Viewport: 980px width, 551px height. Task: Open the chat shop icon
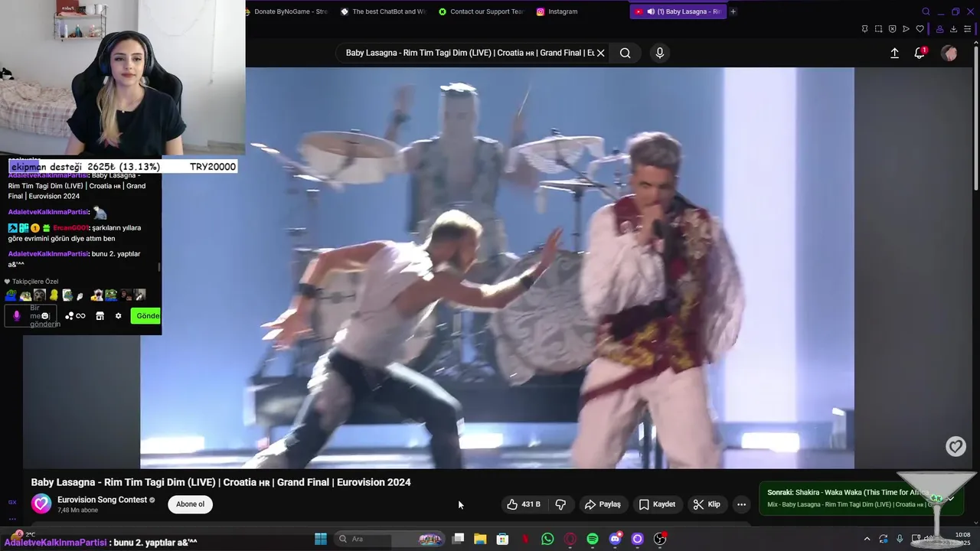[100, 316]
